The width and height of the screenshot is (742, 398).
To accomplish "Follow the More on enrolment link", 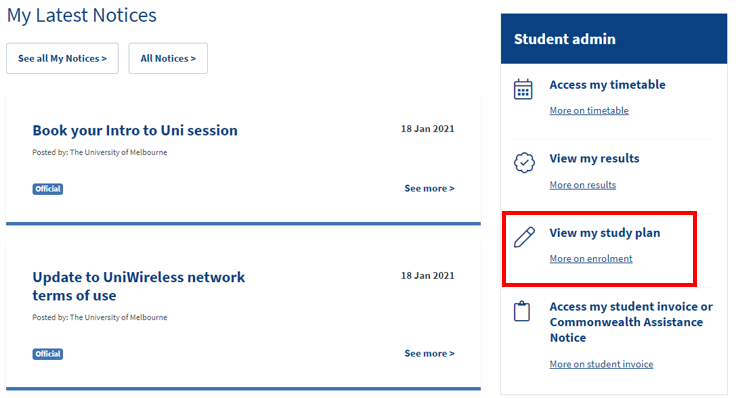I will [591, 258].
